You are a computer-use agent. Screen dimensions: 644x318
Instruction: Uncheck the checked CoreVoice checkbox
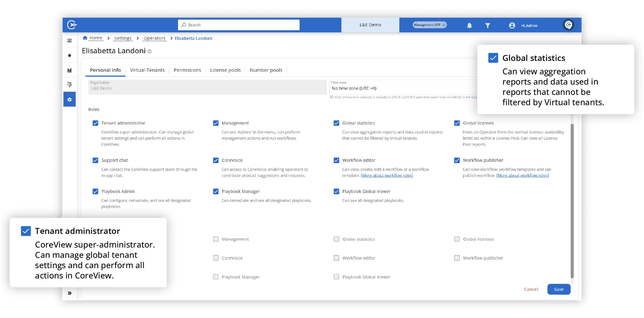coord(216,160)
